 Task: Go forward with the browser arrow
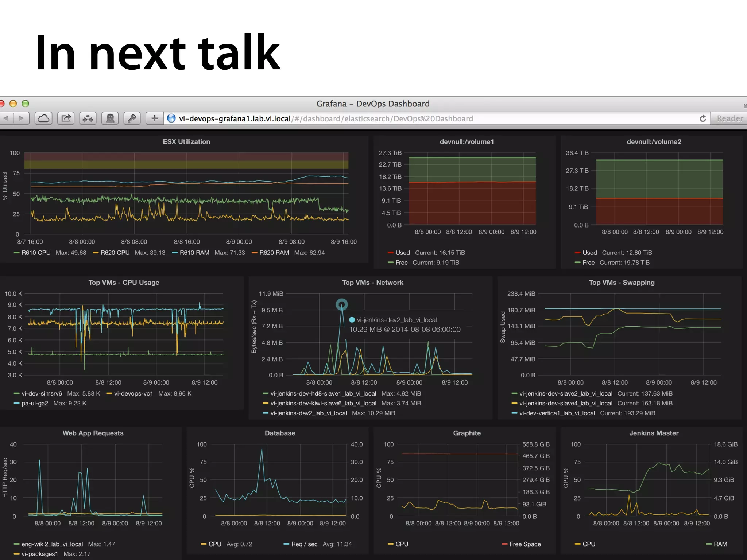(21, 118)
